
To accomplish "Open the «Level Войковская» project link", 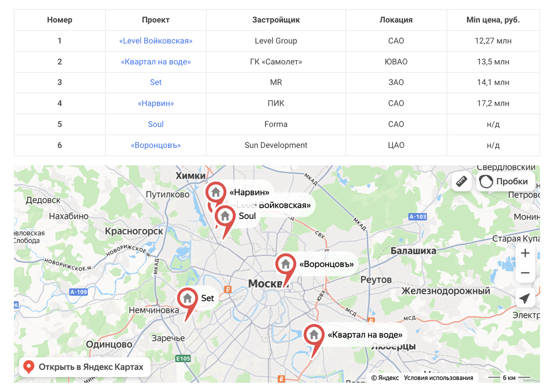I will [x=156, y=41].
